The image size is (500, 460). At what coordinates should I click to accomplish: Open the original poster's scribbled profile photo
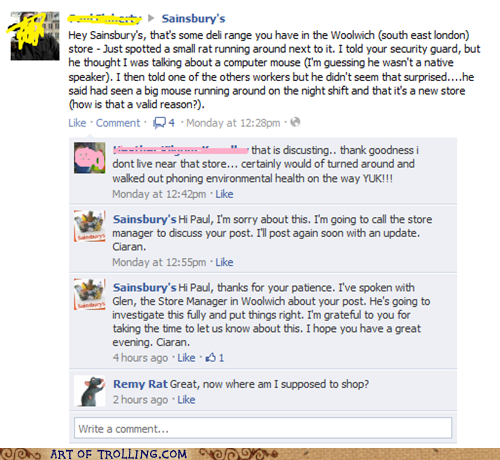[35, 36]
